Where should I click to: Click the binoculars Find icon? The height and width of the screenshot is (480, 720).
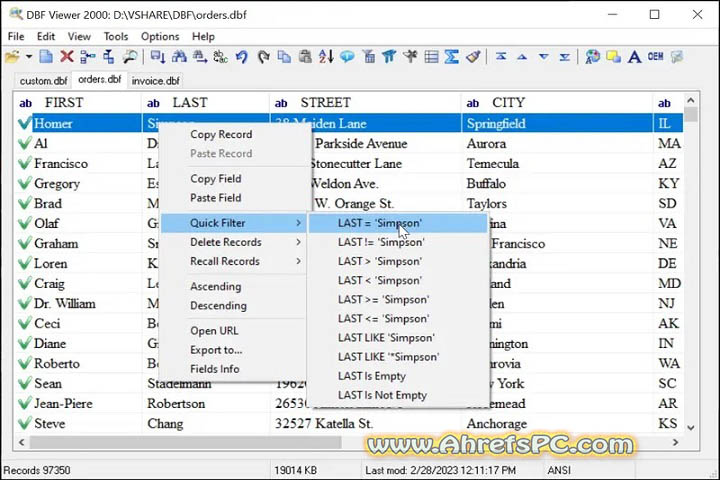point(179,57)
